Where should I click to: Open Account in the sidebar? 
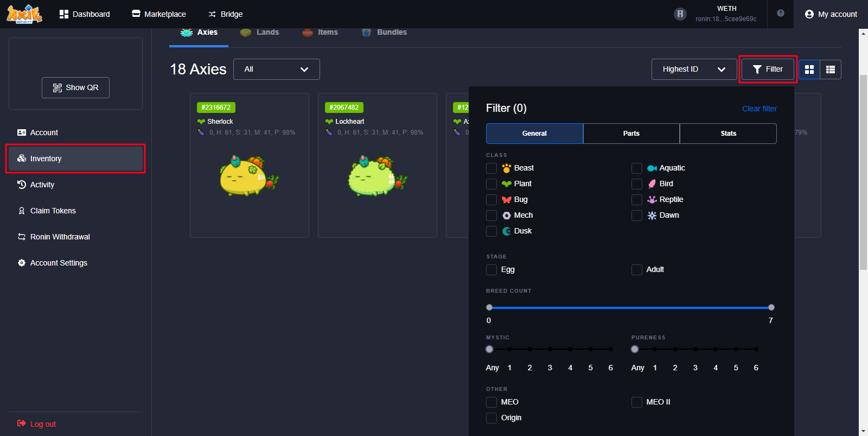pos(75,132)
